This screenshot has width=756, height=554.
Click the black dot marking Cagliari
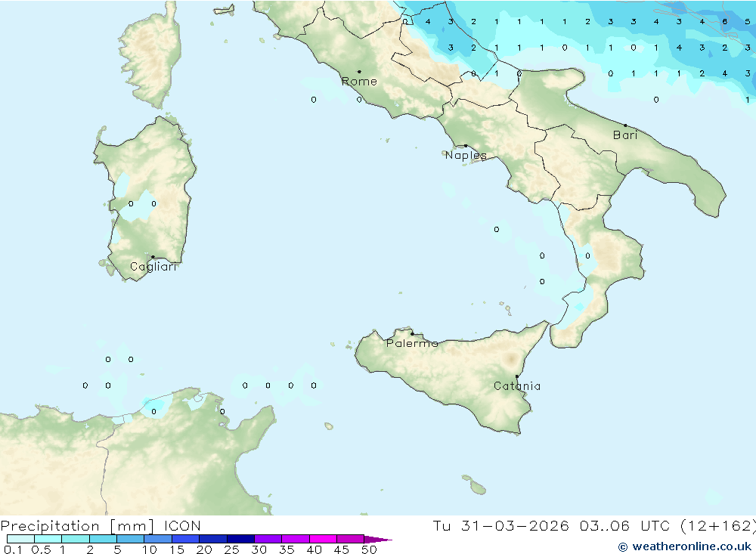[x=153, y=257]
